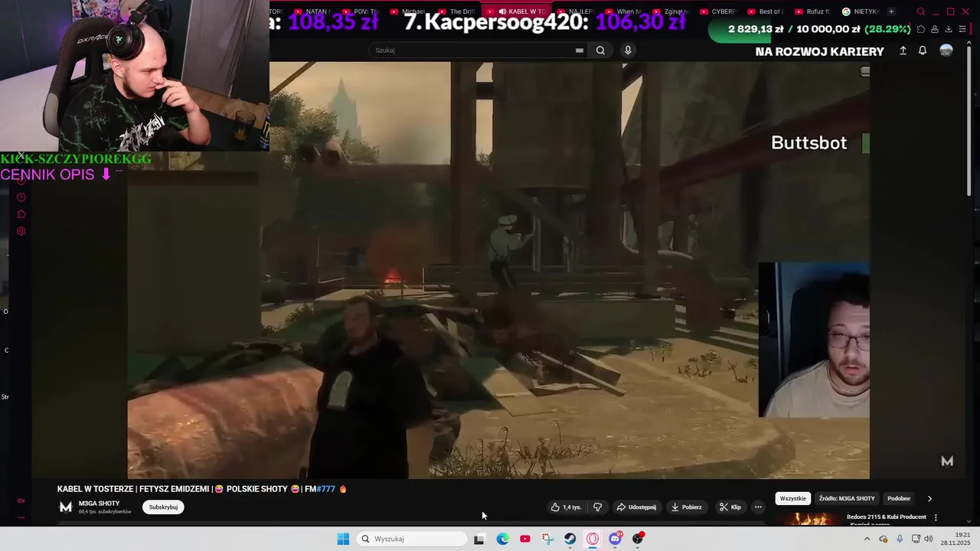Switch to the CYBERP browser tab
This screenshot has height=551, width=980.
[717, 11]
